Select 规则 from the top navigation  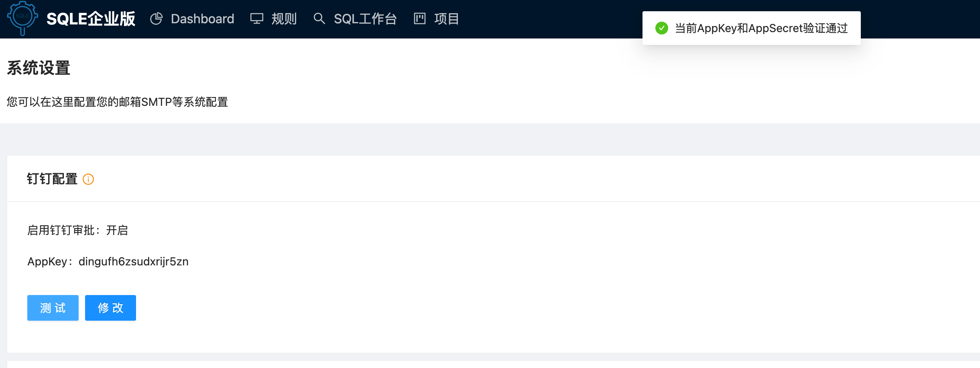[x=284, y=18]
